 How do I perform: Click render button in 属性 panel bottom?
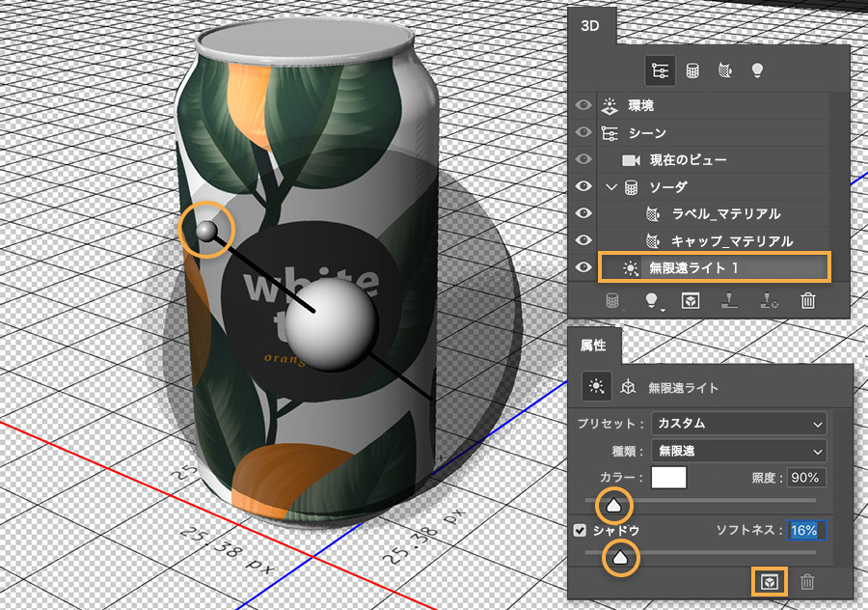pos(770,582)
